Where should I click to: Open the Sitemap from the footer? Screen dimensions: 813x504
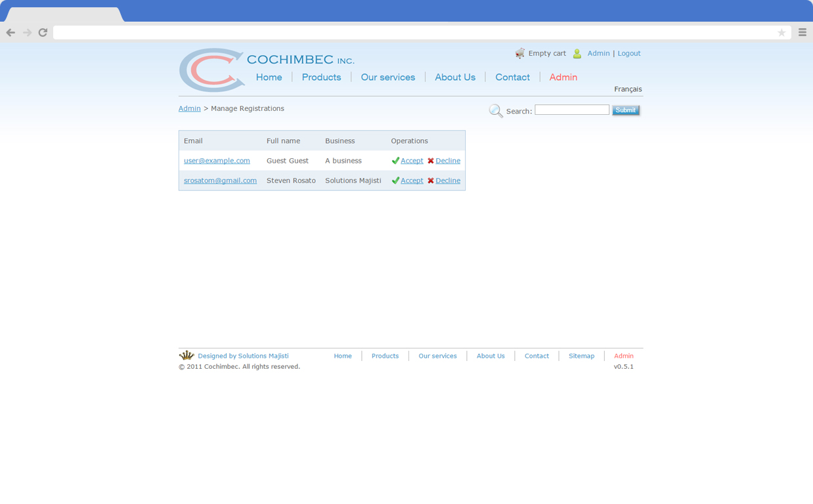[581, 356]
